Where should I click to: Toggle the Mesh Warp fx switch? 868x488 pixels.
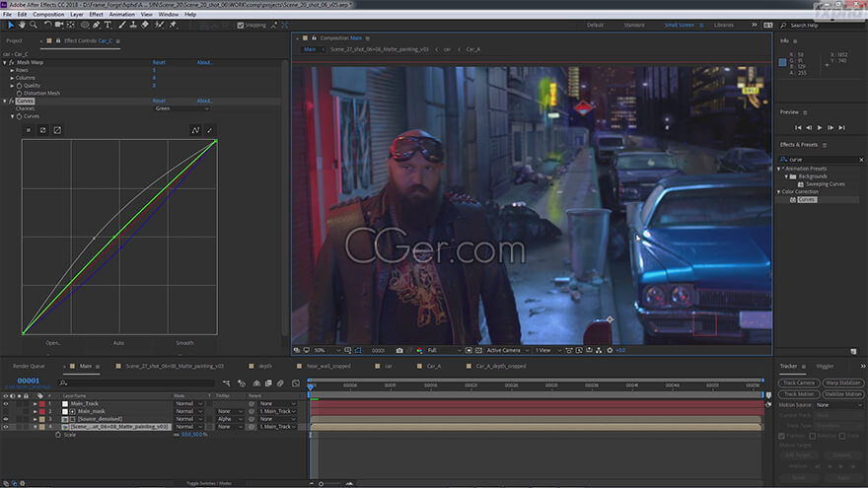click(12, 62)
